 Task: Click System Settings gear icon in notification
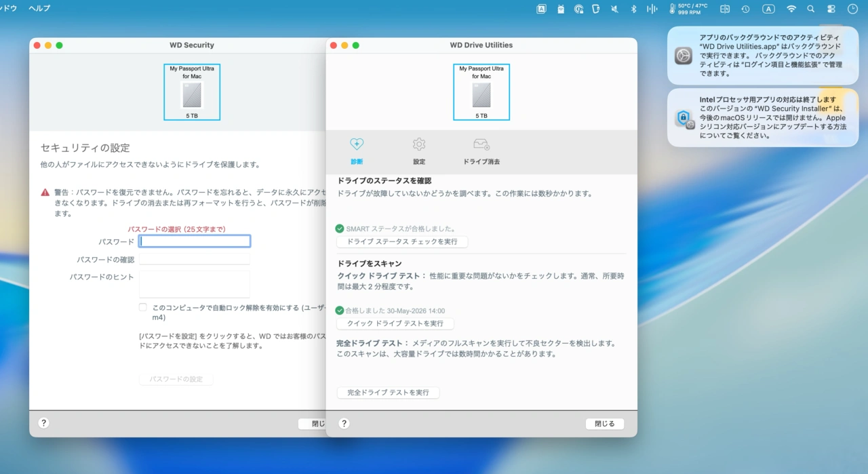(x=684, y=56)
